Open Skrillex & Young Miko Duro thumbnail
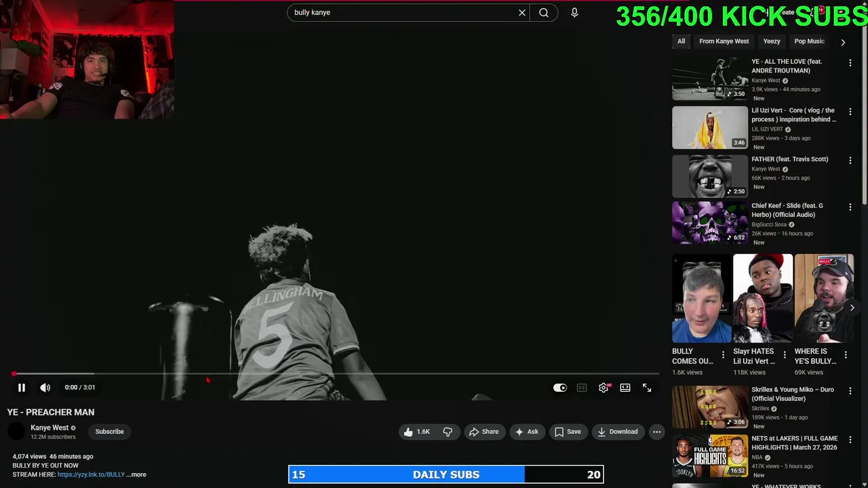Image resolution: width=868 pixels, height=488 pixels. (710, 407)
